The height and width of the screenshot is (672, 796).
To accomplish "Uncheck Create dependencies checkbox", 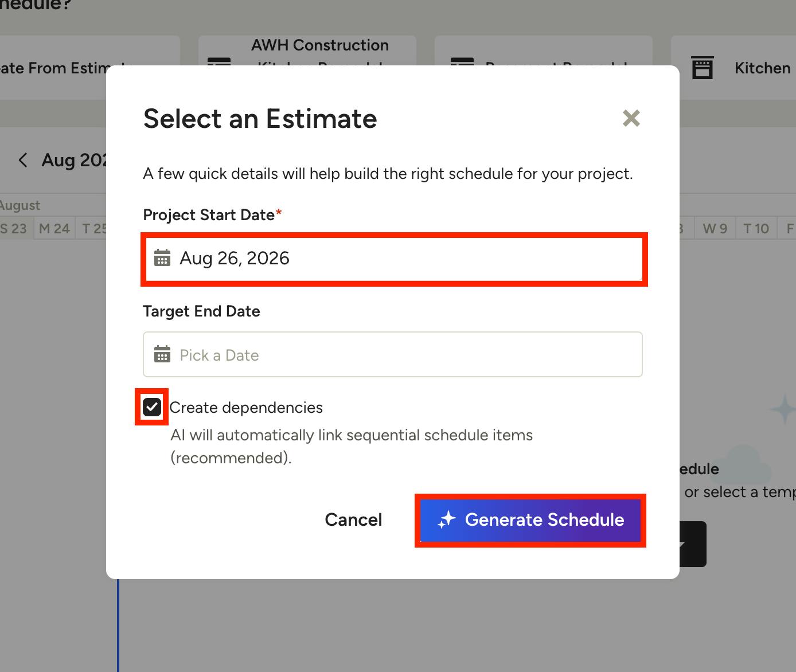I will pos(152,407).
